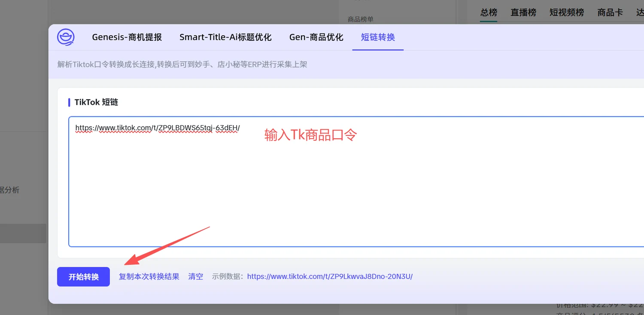This screenshot has height=315, width=644.
Task: Copy results via 复制本次转换结果
Action: tap(149, 277)
